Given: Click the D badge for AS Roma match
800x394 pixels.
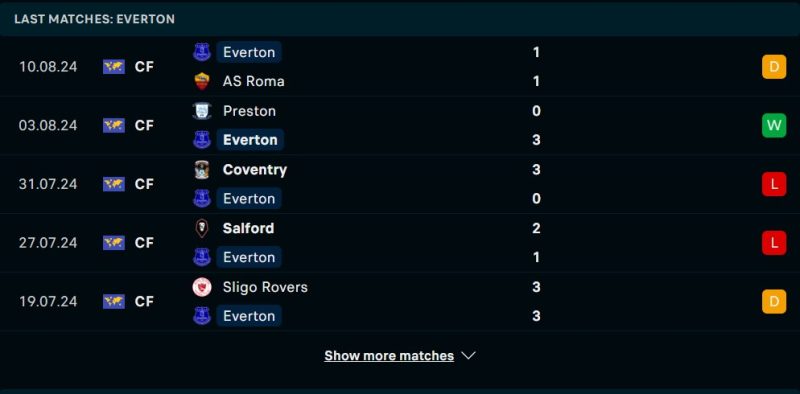Looking at the screenshot, I should tap(774, 67).
